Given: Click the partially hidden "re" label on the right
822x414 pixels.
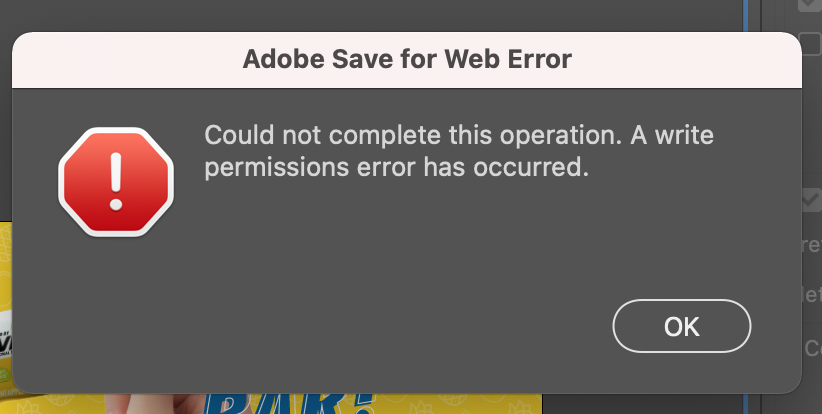Looking at the screenshot, I should (x=812, y=244).
